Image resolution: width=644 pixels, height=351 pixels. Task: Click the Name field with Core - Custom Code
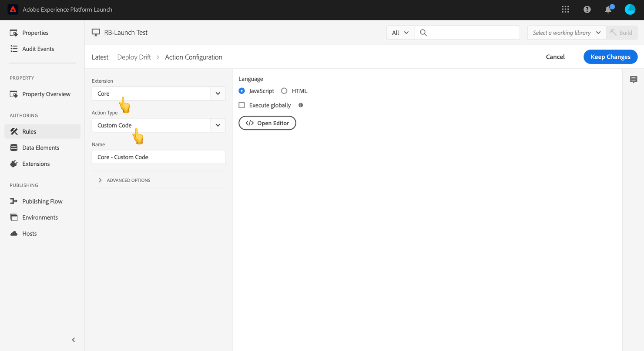(x=158, y=157)
